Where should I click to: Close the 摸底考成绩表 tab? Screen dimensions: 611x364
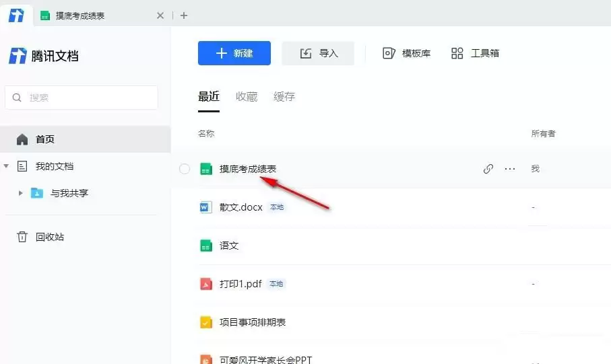pyautogui.click(x=160, y=15)
